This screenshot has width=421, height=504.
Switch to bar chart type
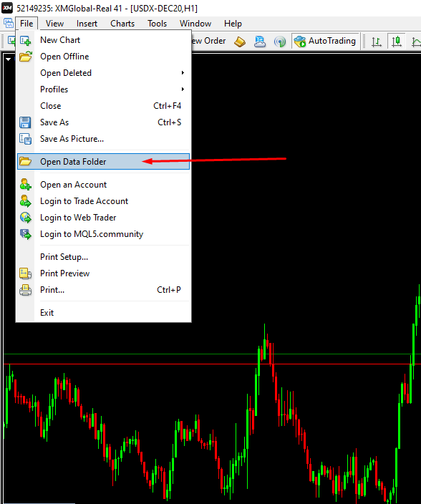point(377,42)
